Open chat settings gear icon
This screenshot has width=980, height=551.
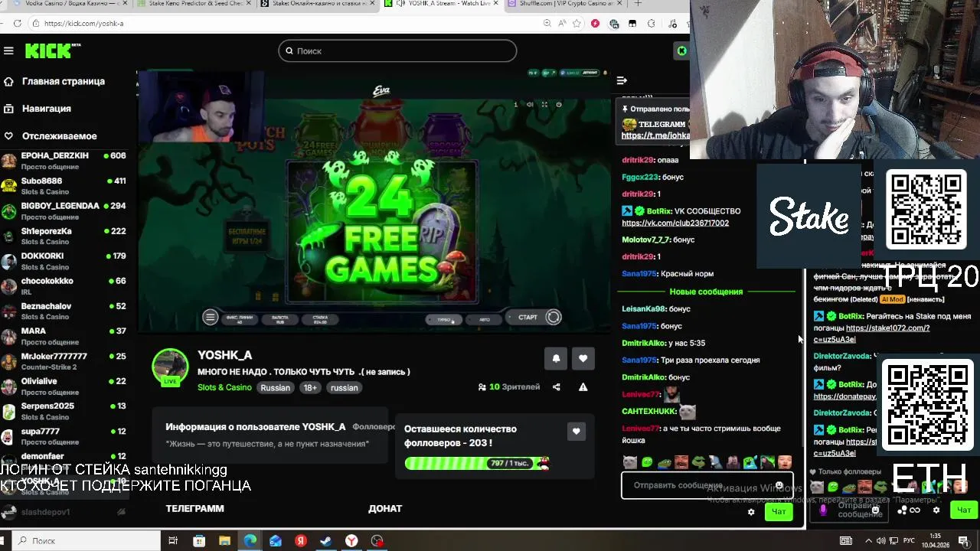[x=751, y=512]
